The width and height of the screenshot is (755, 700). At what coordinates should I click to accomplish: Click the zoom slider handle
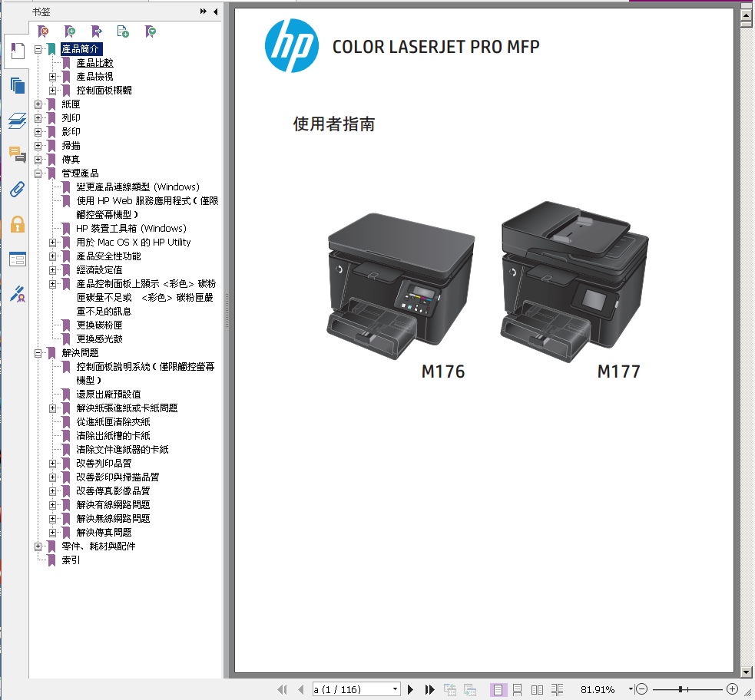point(680,689)
